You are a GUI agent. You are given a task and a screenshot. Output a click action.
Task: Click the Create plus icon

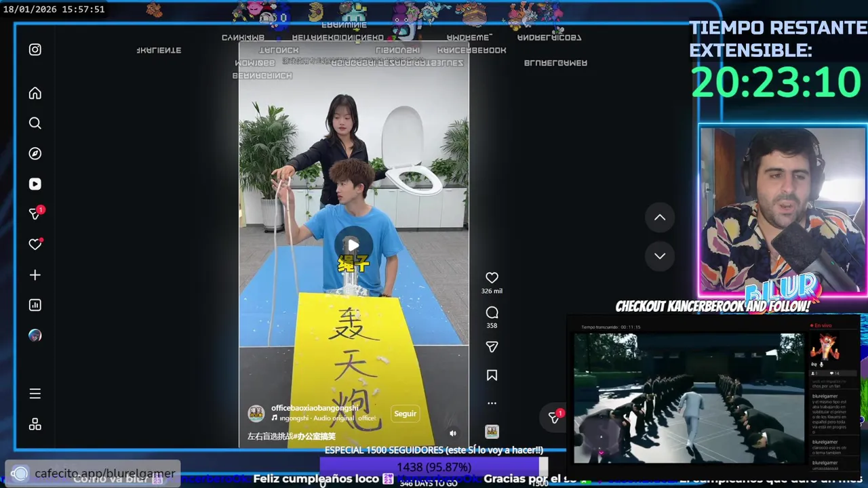tap(35, 275)
